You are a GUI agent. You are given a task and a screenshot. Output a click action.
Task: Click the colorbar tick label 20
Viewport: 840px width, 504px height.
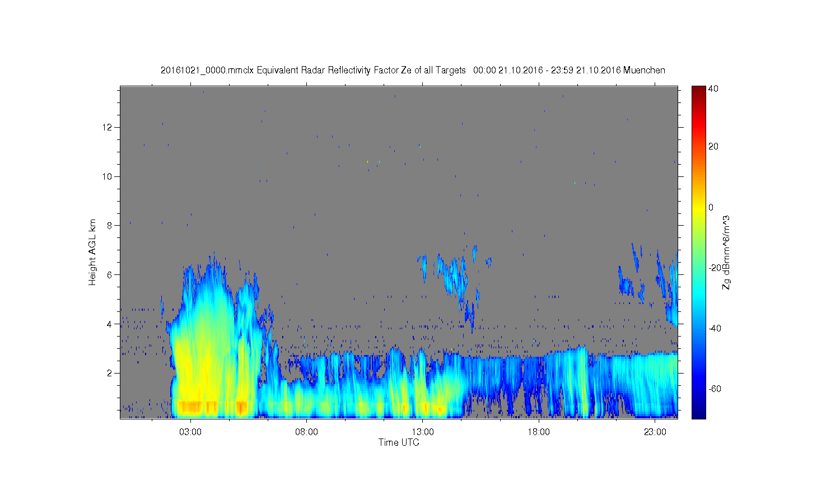point(713,147)
